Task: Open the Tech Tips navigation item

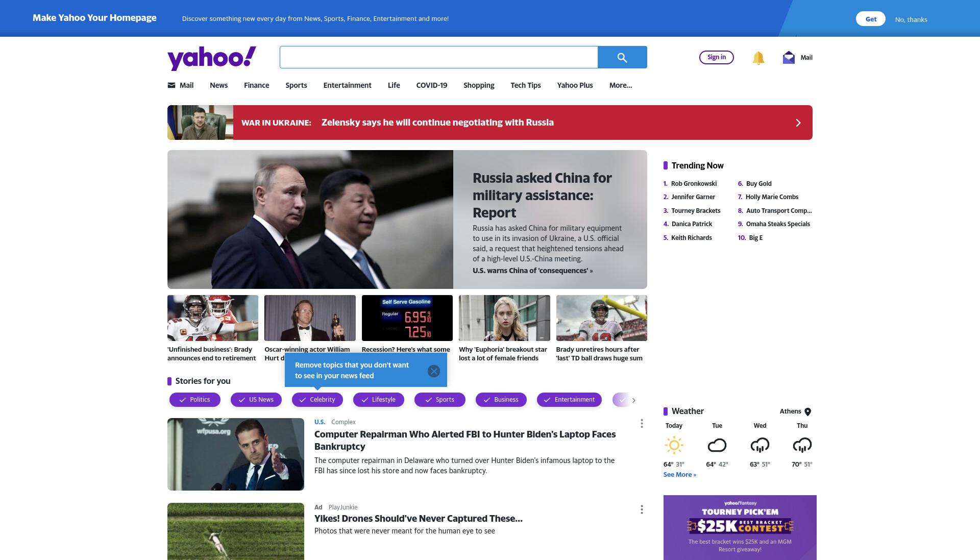Action: pyautogui.click(x=525, y=85)
